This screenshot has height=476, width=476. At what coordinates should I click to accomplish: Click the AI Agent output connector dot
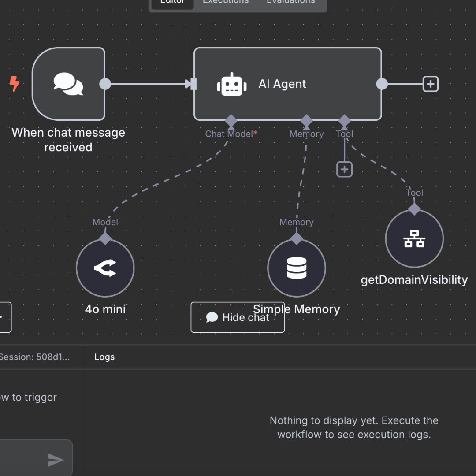click(x=382, y=84)
